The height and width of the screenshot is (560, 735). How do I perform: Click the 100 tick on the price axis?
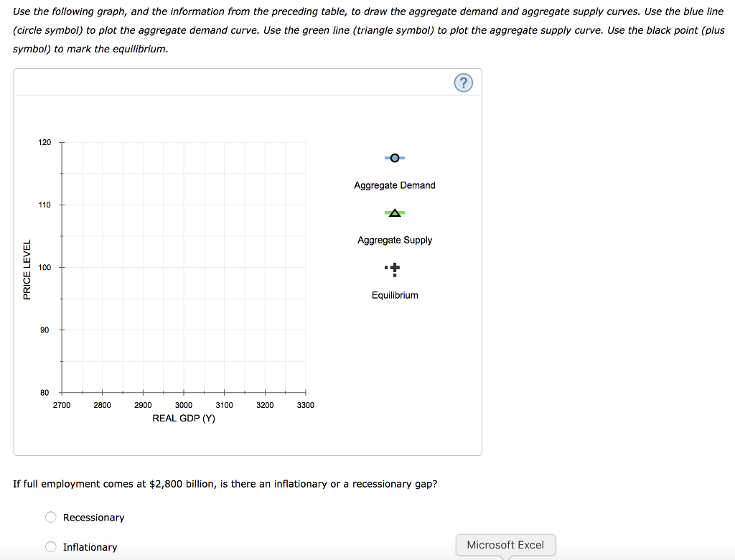[61, 268]
